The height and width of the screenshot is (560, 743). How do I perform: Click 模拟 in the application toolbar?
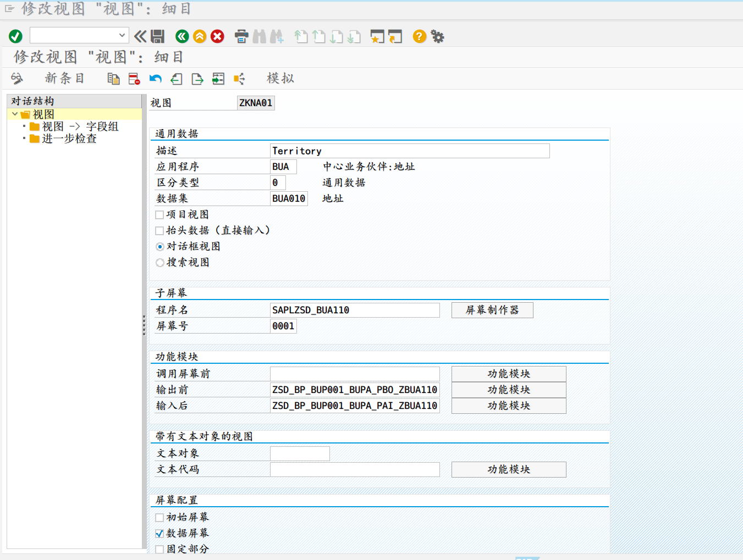[x=280, y=79]
